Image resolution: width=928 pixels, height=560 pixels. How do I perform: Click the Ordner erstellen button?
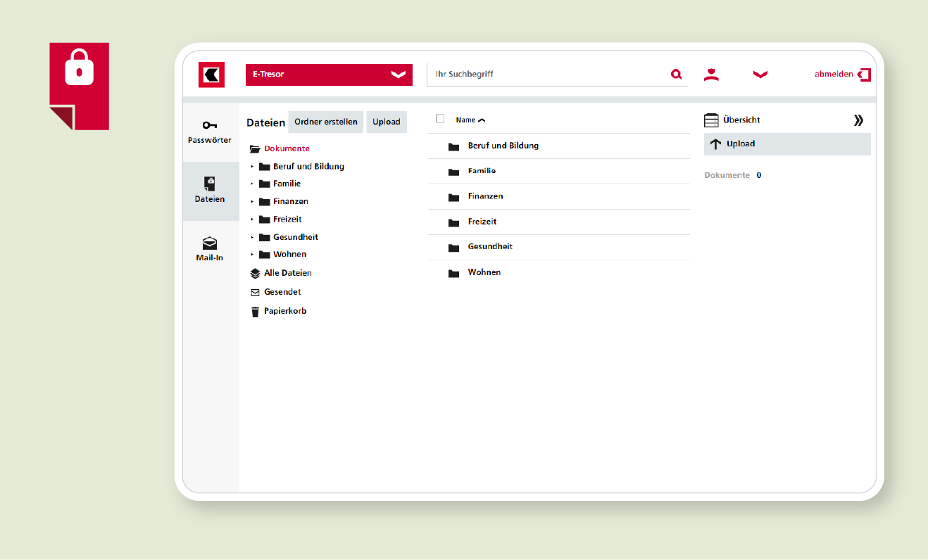coord(326,122)
